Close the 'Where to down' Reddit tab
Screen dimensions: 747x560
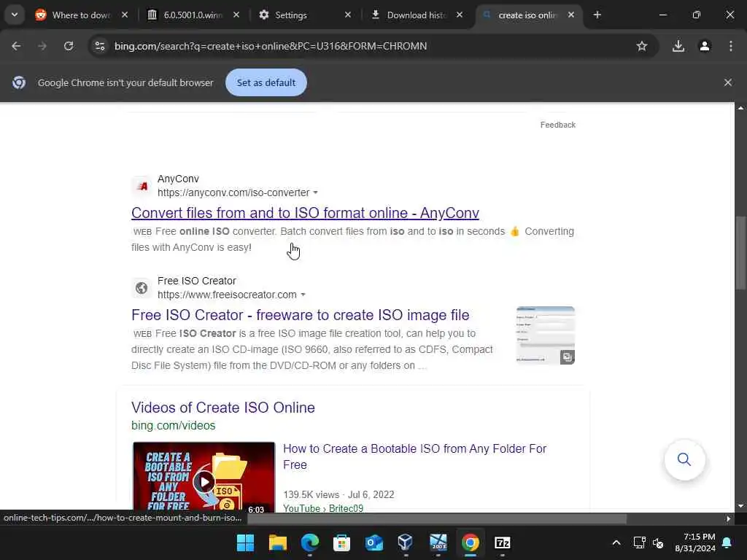coord(124,15)
